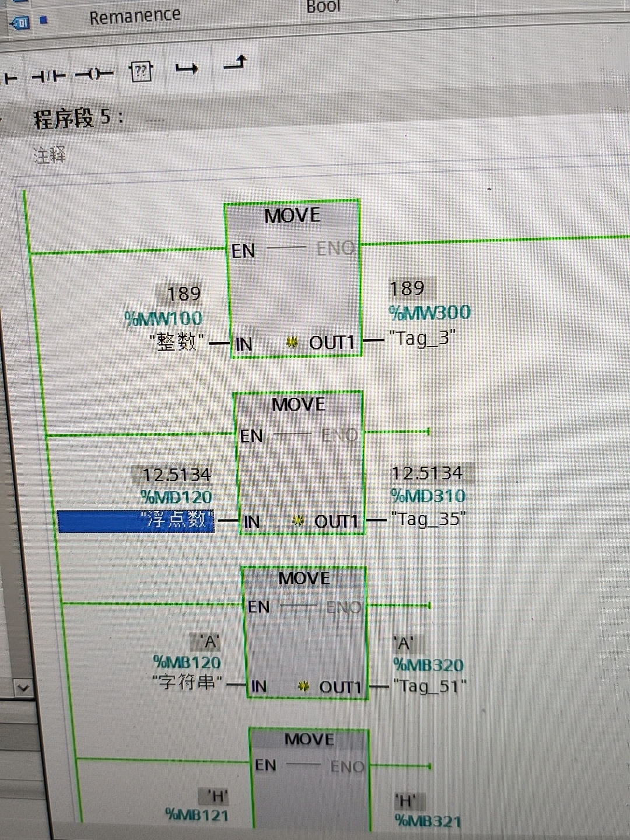
Task: Click the Remanence column header
Action: [x=135, y=15]
